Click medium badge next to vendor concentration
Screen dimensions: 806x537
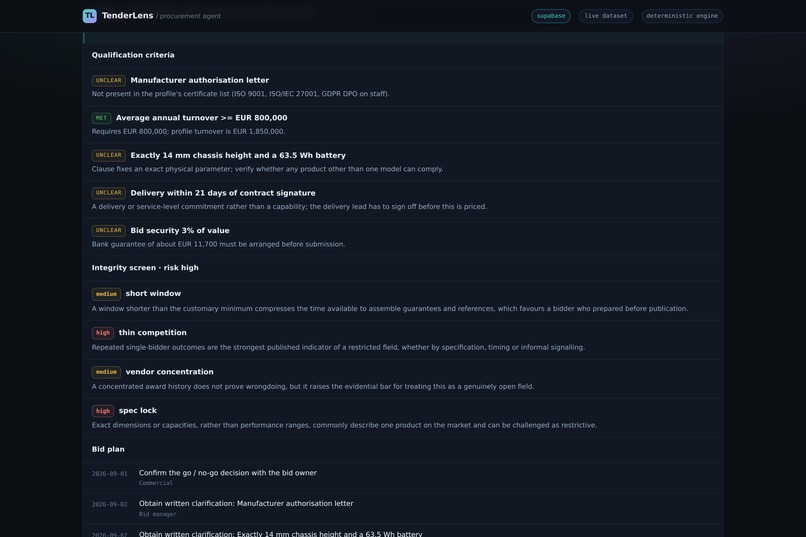click(106, 372)
